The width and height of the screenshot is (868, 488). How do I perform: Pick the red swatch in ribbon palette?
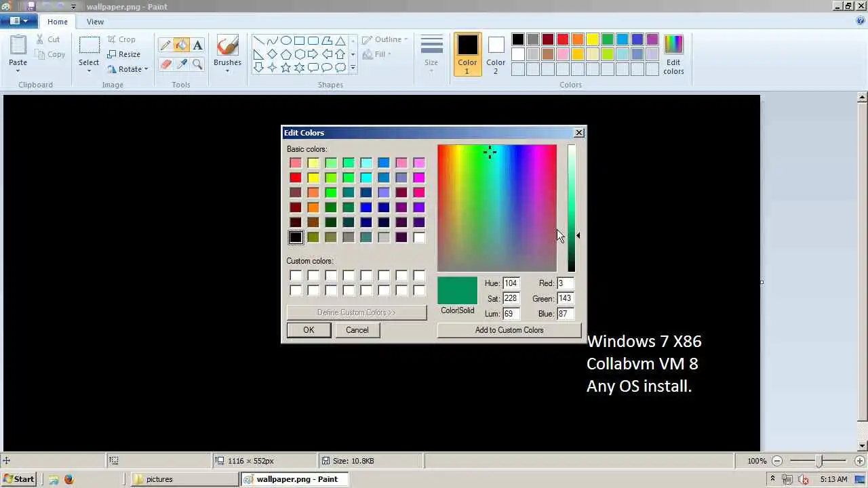(563, 39)
